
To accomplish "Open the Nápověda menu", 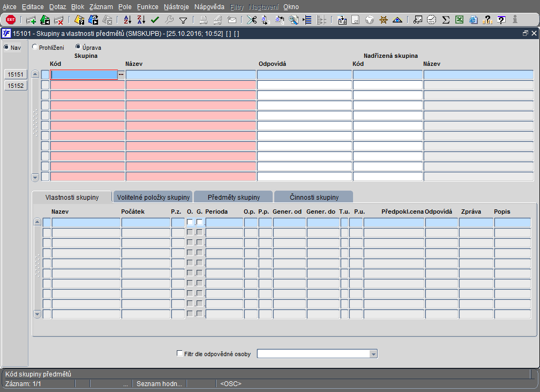I will click(x=209, y=7).
